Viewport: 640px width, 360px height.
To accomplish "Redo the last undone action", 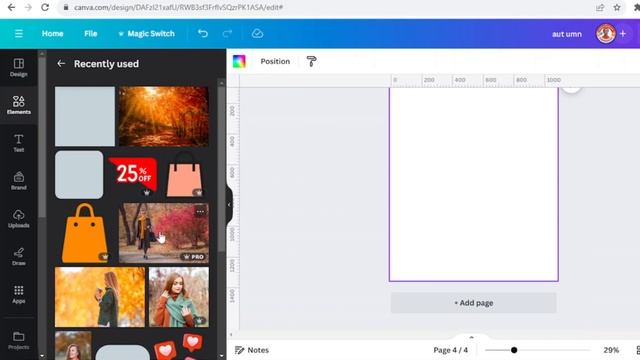I will (x=227, y=33).
